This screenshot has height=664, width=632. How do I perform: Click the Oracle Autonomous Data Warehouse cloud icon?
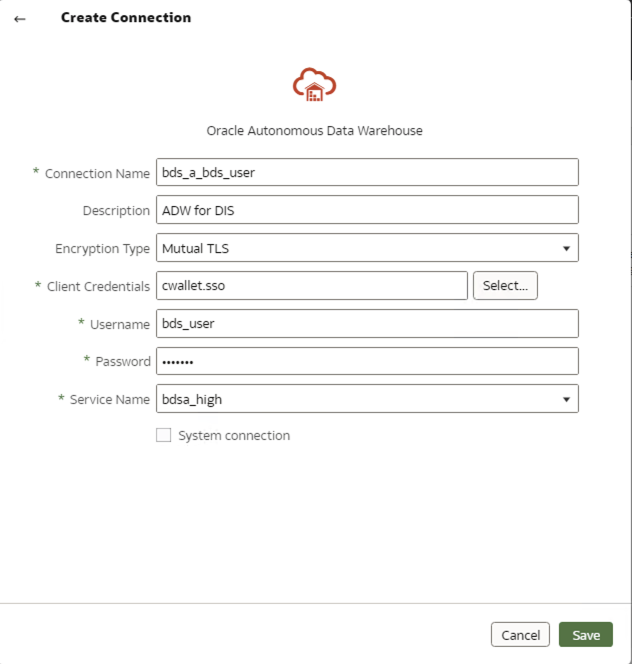[x=314, y=85]
